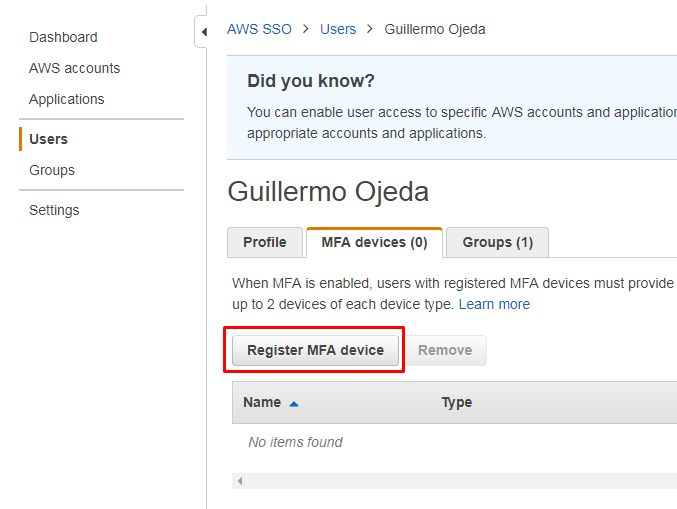Click the 'Did you know?' heading

pos(310,81)
